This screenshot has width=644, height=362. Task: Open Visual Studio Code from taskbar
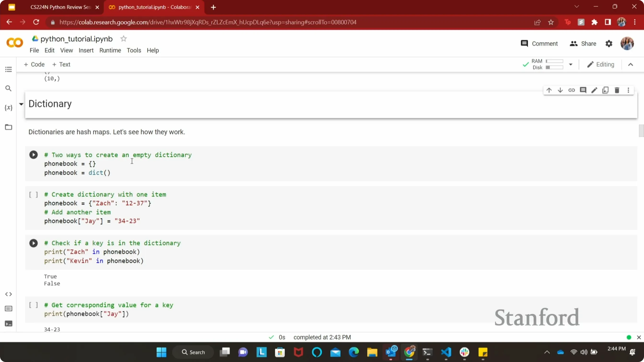[446, 352]
